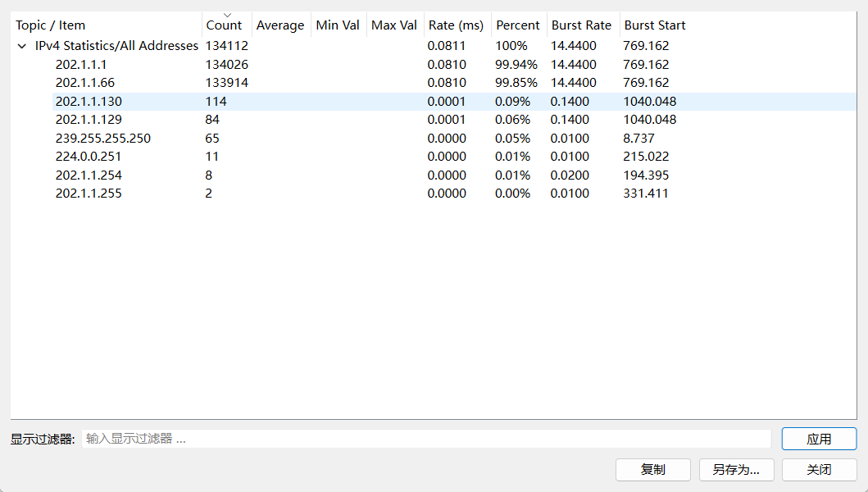Screen dimensions: 868x492
Task: Click the percent value 99.85%
Action: point(516,83)
